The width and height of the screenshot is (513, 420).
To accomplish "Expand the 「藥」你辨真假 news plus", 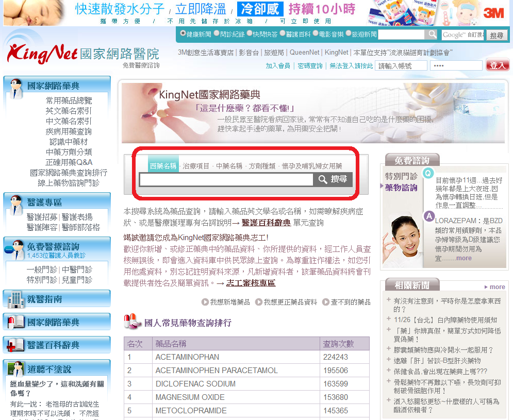I will tap(389, 329).
